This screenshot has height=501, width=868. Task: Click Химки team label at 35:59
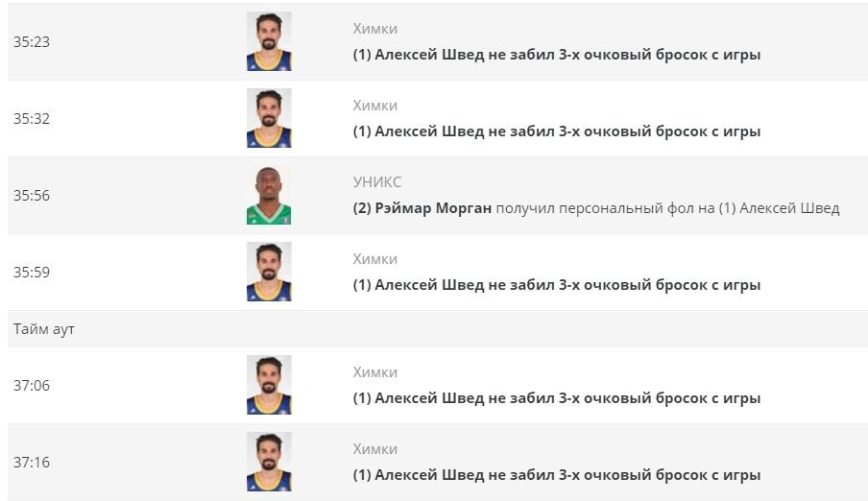[x=374, y=259]
